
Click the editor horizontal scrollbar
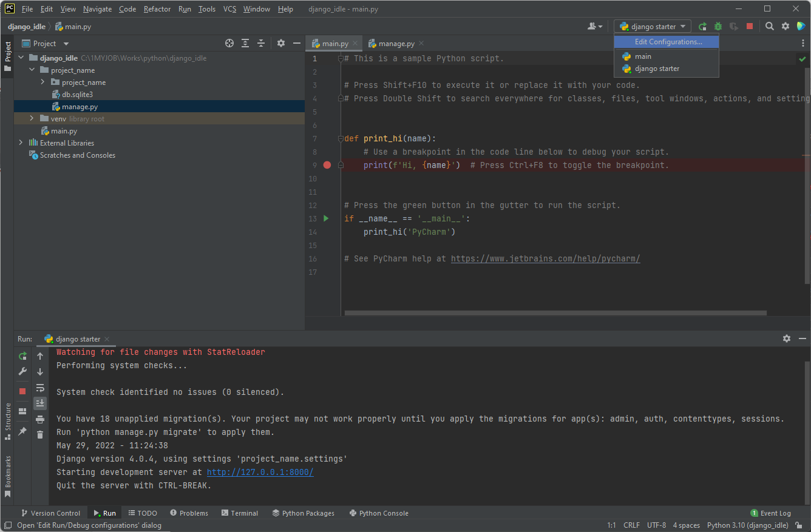555,313
